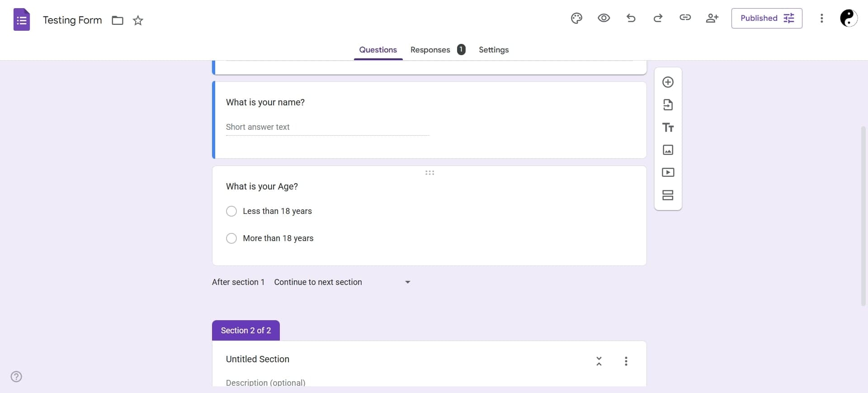868x393 pixels.
Task: Import questions from the sidebar
Action: click(668, 105)
